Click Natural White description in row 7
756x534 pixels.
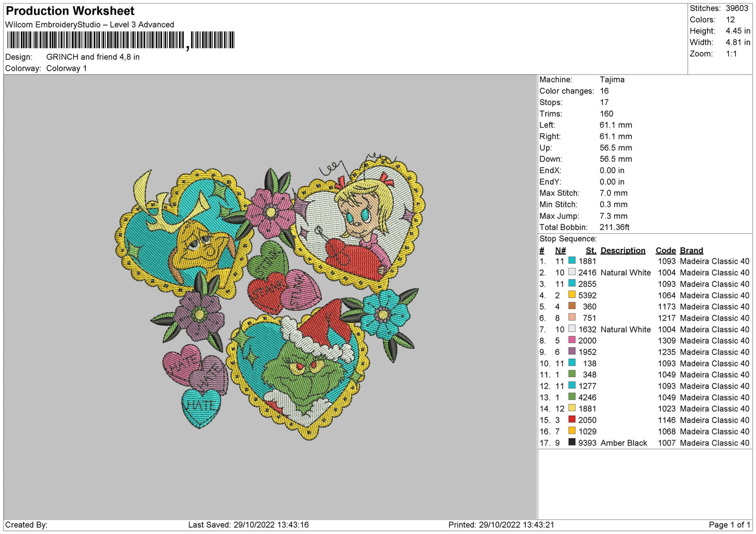[626, 330]
